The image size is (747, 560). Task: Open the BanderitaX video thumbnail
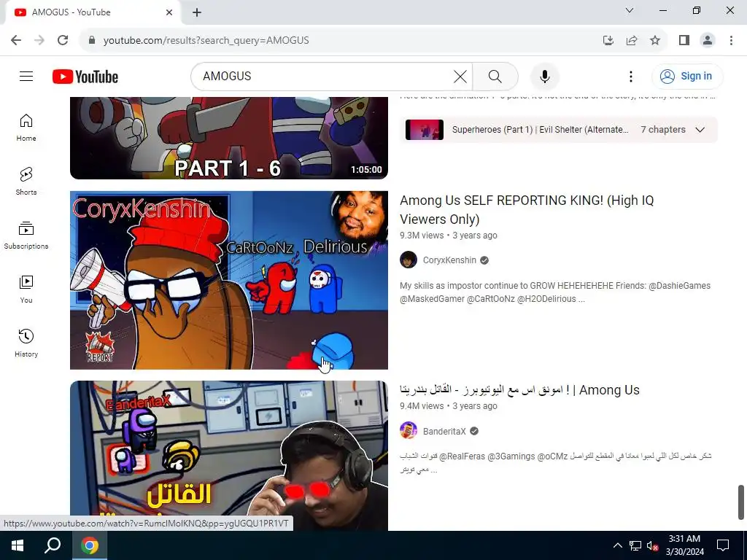[228, 455]
